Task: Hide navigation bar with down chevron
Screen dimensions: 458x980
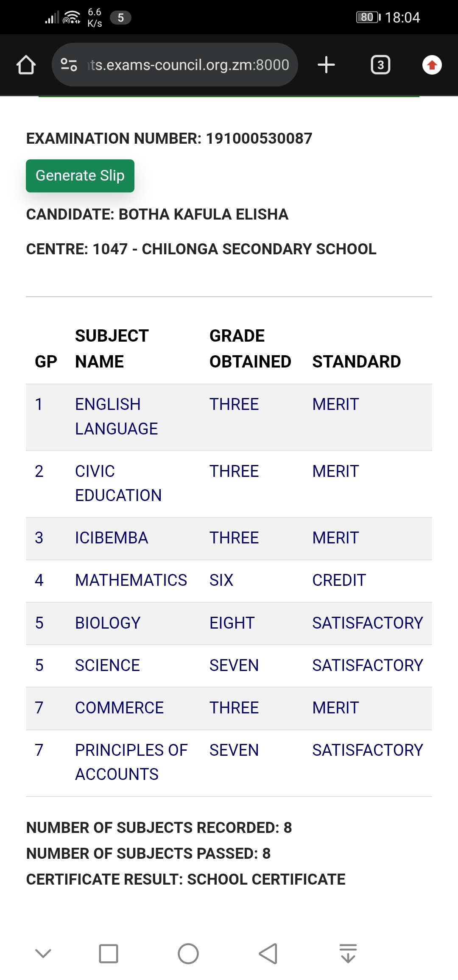Action: [x=43, y=954]
